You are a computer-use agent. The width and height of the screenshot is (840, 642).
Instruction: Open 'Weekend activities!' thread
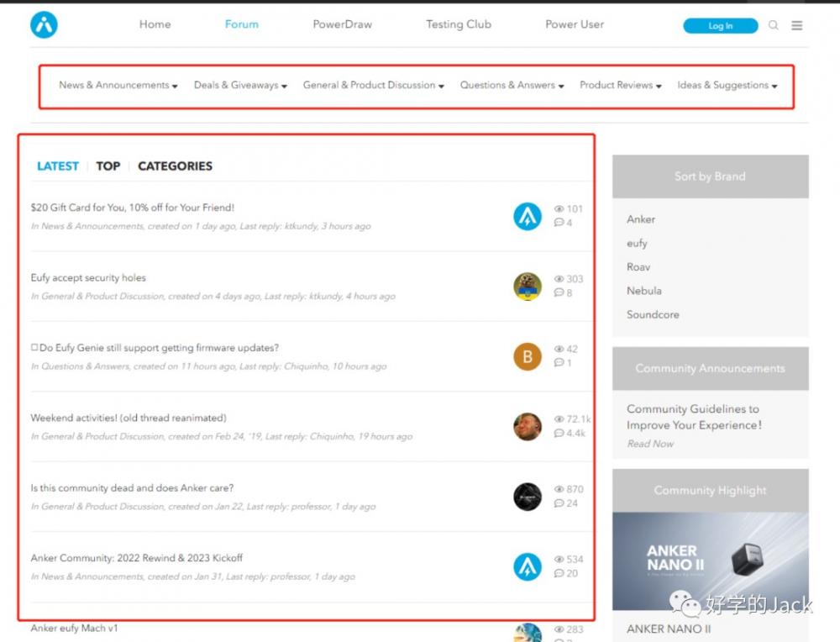point(129,418)
